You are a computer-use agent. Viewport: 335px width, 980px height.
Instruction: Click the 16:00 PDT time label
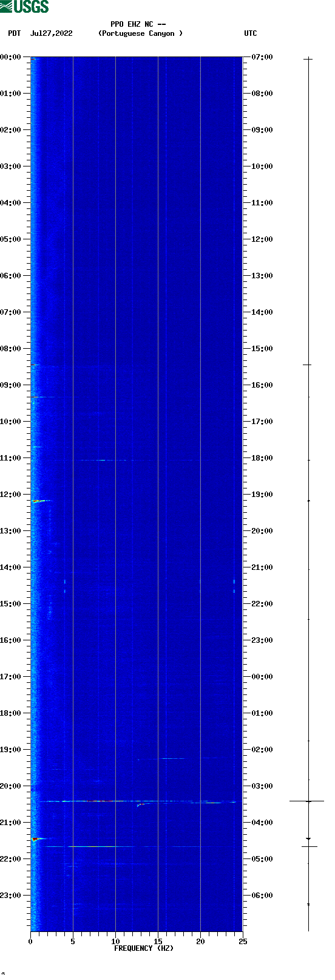(x=10, y=640)
